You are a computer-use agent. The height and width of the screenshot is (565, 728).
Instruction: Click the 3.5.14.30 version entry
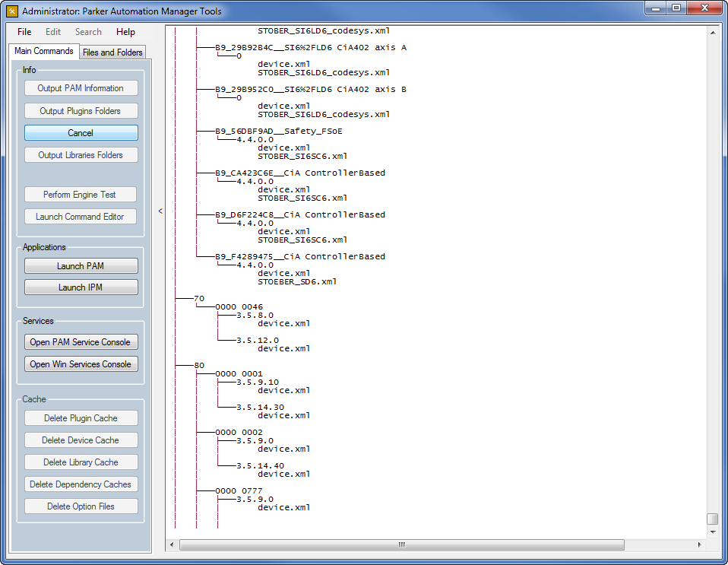click(260, 407)
